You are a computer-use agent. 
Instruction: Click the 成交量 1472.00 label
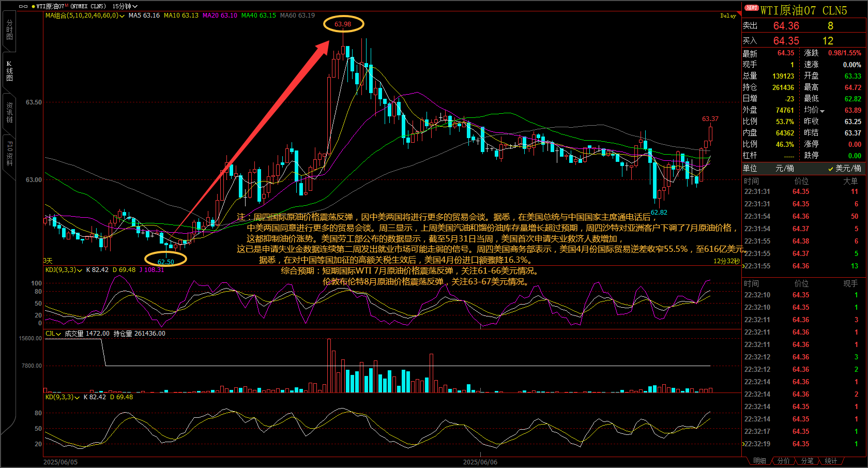point(87,334)
